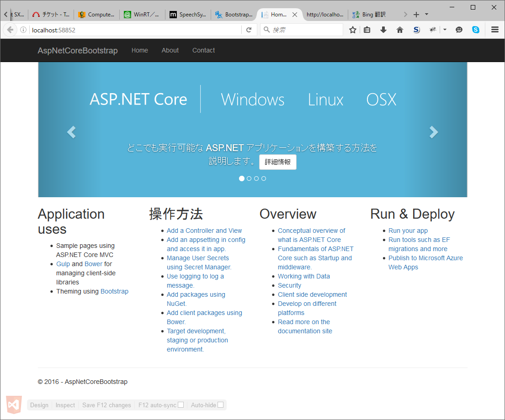Image resolution: width=505 pixels, height=420 pixels.
Task: Open Add packages using NuGet link
Action: 196,299
